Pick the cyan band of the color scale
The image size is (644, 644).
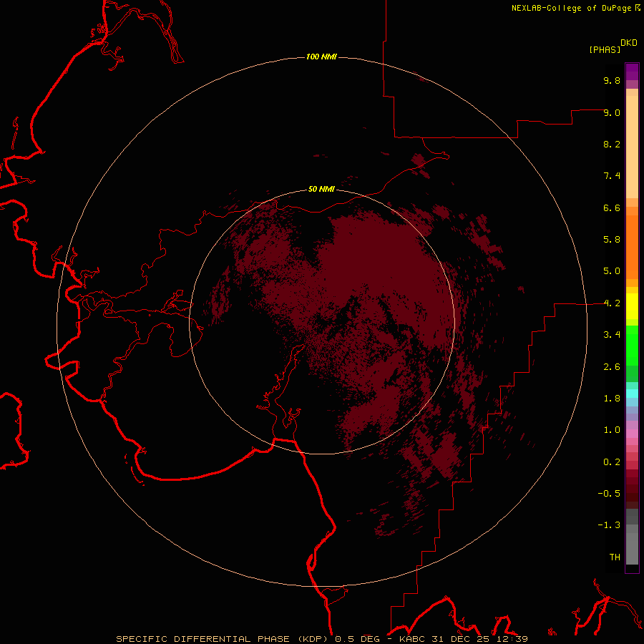pyautogui.click(x=632, y=394)
